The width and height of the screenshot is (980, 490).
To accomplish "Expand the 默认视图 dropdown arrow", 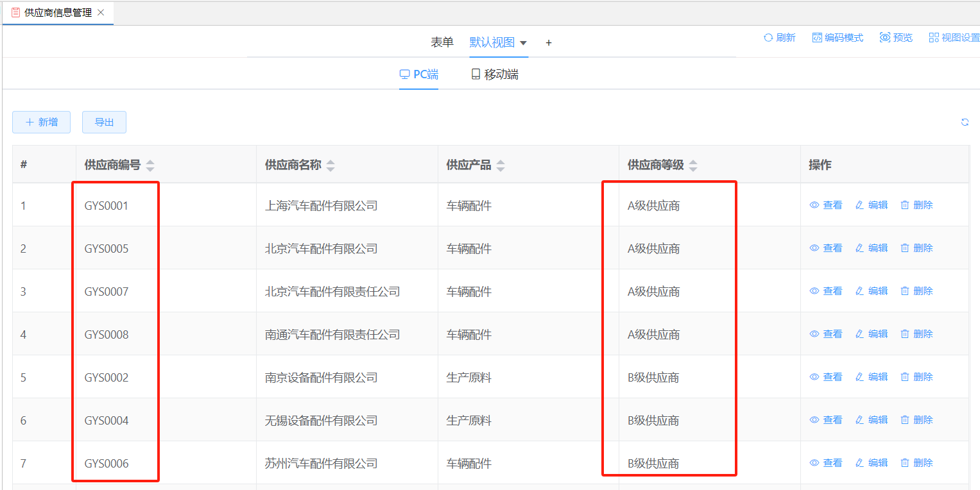I will coord(523,43).
